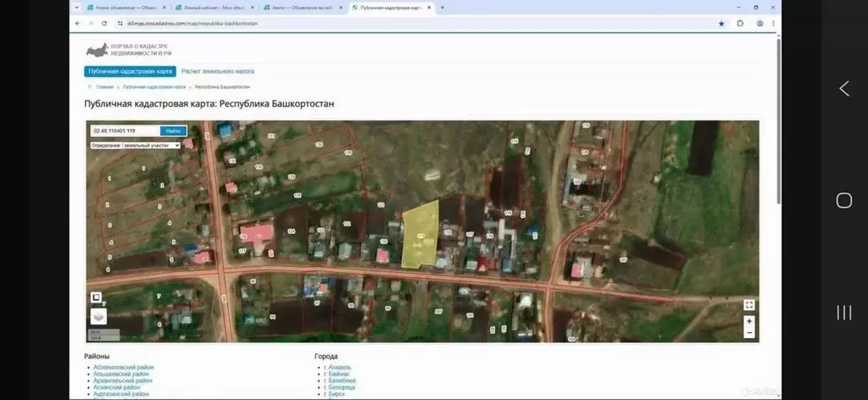Enter fullscreen map view
Screen dimensions: 868x400
point(748,304)
